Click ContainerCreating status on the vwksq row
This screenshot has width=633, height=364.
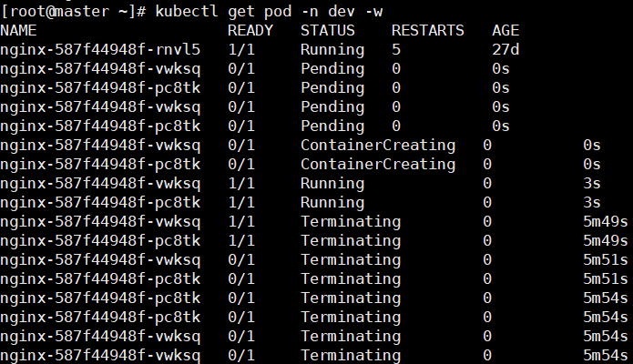(x=377, y=145)
